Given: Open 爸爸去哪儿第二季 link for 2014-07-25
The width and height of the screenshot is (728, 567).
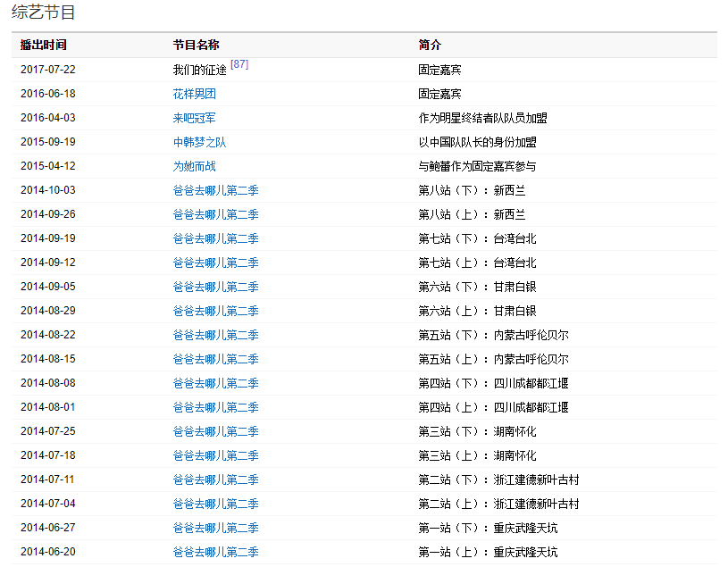Looking at the screenshot, I should point(215,431).
